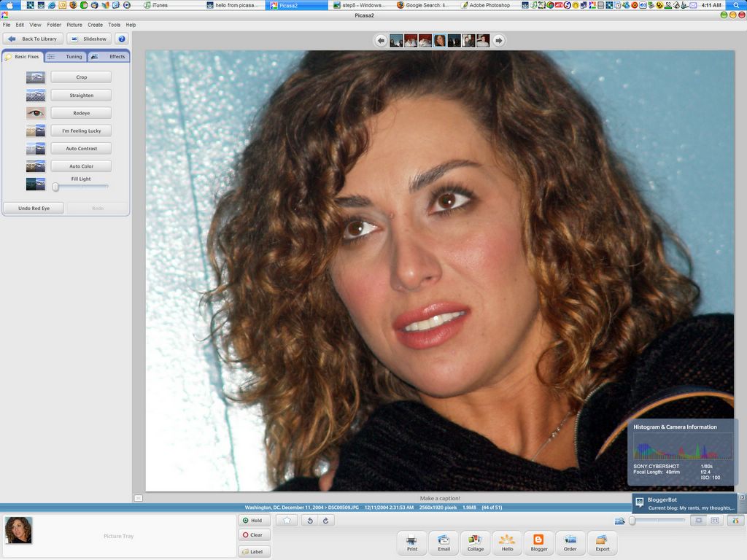Viewport: 747px width, 560px height.
Task: Select the Picture Tray thumbnail
Action: click(18, 530)
